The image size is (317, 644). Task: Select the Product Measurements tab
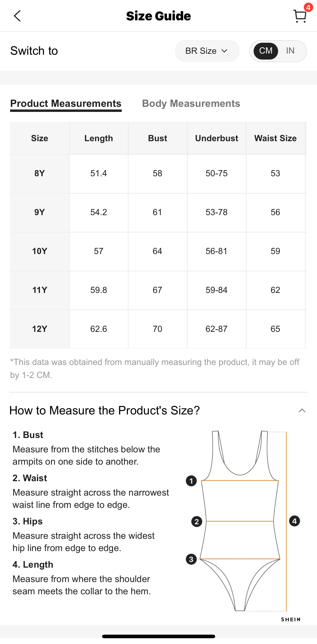[x=66, y=103]
